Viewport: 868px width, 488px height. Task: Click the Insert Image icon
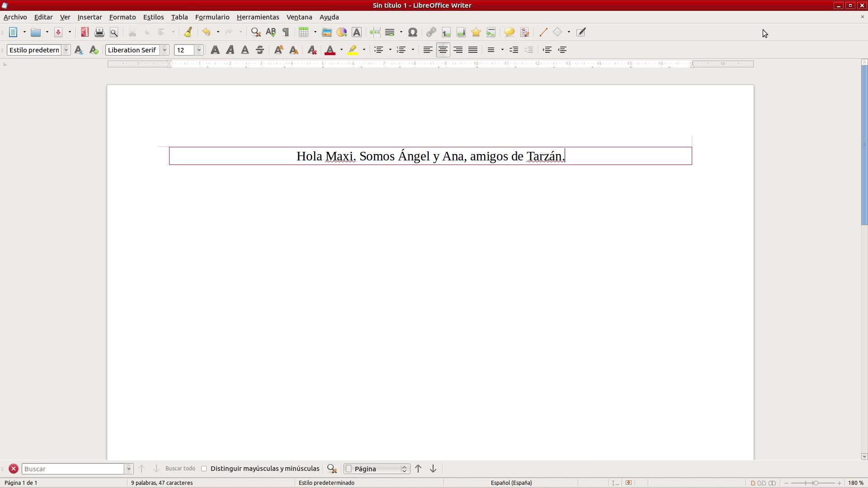click(x=326, y=32)
